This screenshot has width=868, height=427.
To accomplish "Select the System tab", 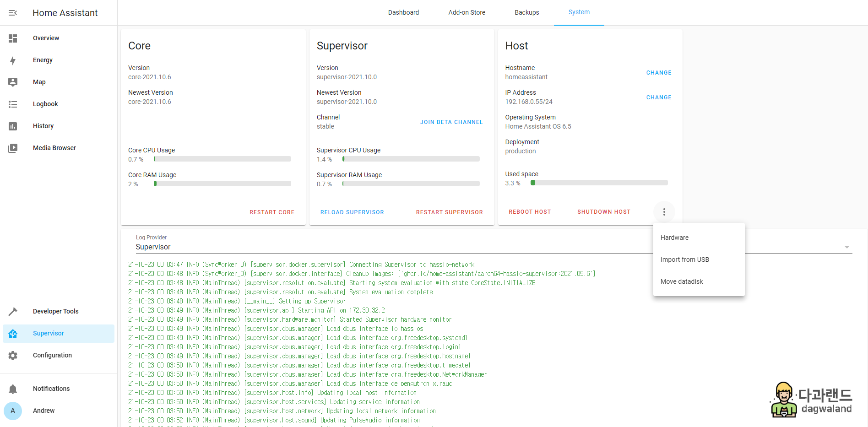I will coord(579,12).
